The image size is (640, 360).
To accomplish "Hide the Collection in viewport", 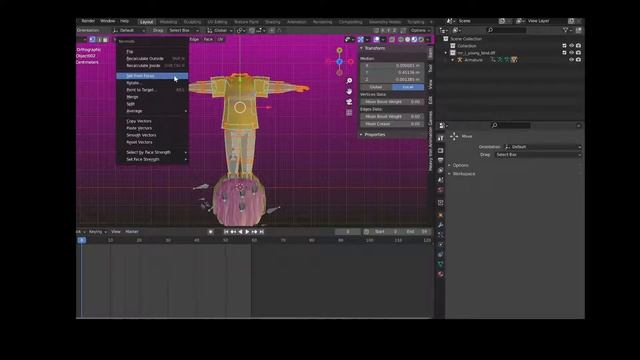I will (571, 46).
